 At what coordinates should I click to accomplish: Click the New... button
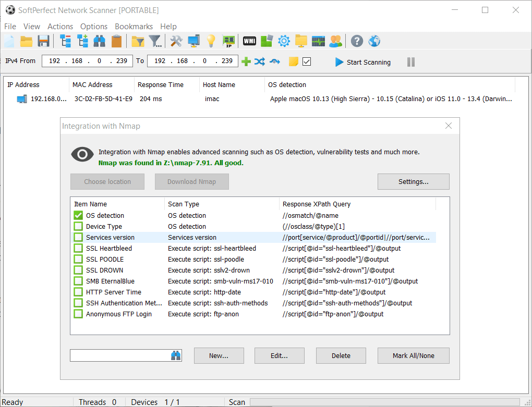point(219,355)
